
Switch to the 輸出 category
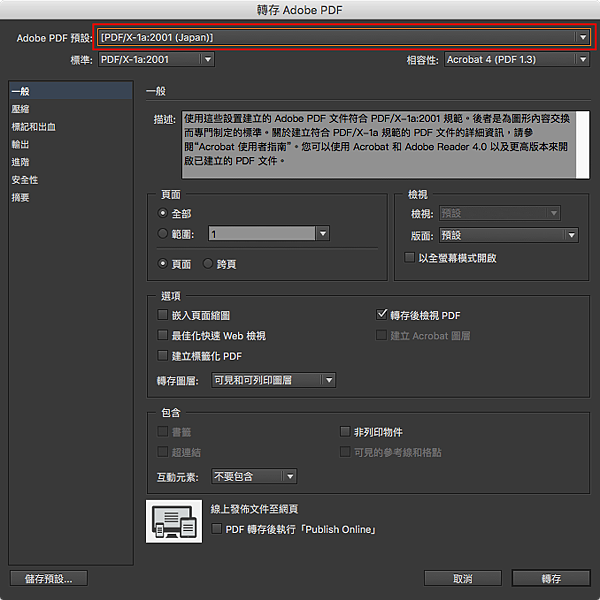71,144
